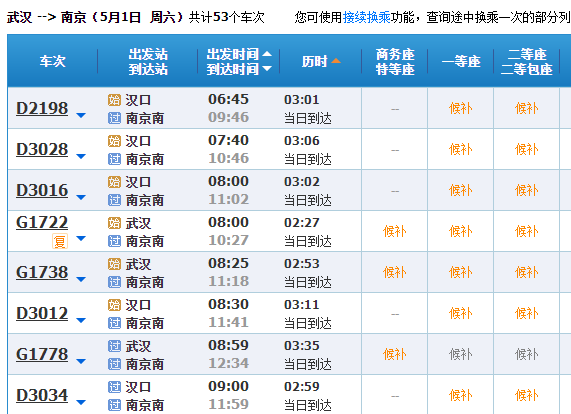The height and width of the screenshot is (414, 571).
Task: Select 候补 for D3012 二等座
Action: [x=526, y=313]
